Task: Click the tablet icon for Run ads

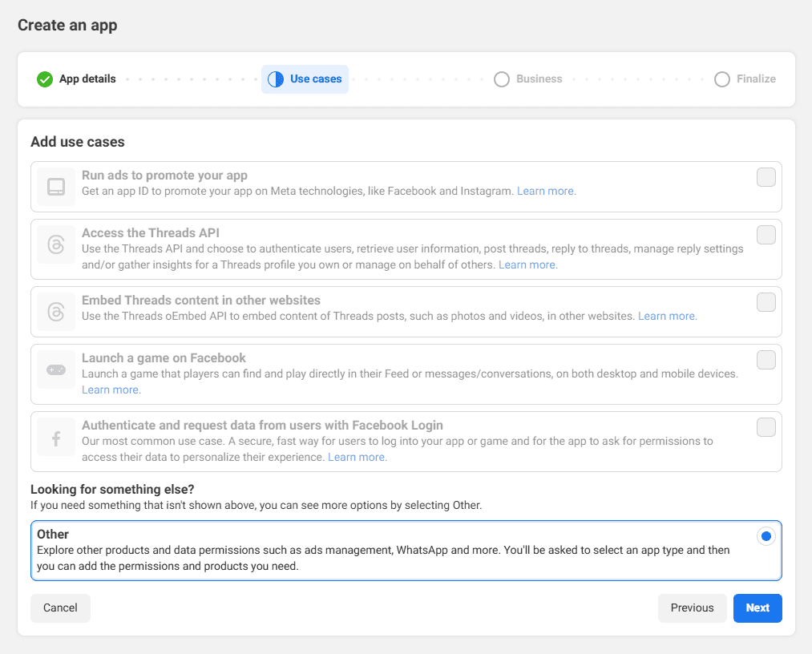Action: click(x=56, y=187)
